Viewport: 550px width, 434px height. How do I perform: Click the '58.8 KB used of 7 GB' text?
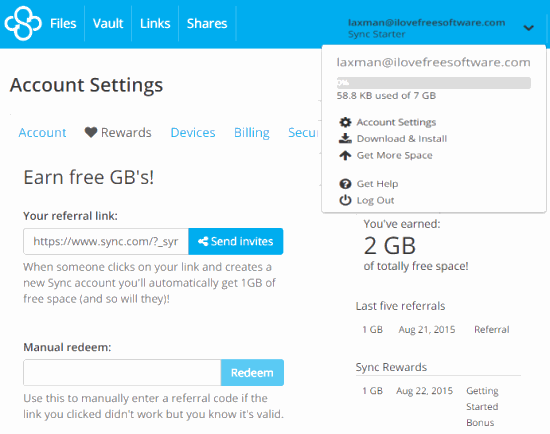[x=386, y=95]
